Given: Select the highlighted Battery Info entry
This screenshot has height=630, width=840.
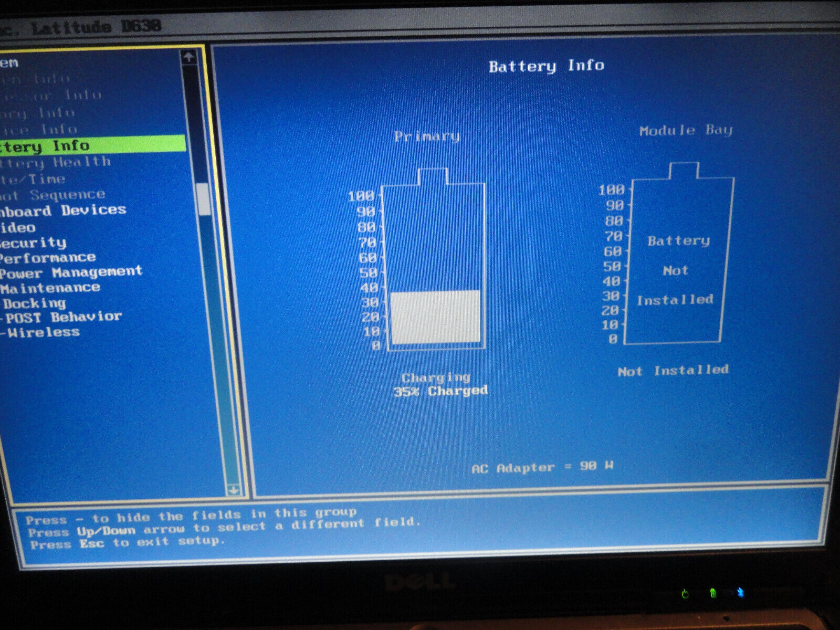Looking at the screenshot, I should (x=92, y=144).
